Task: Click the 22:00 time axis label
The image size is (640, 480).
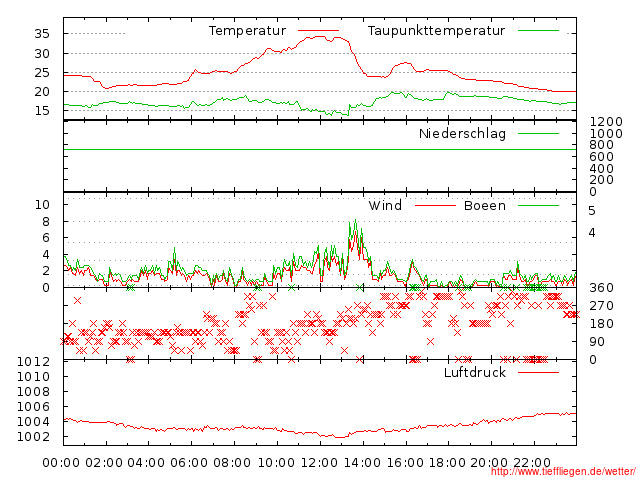Action: click(532, 463)
